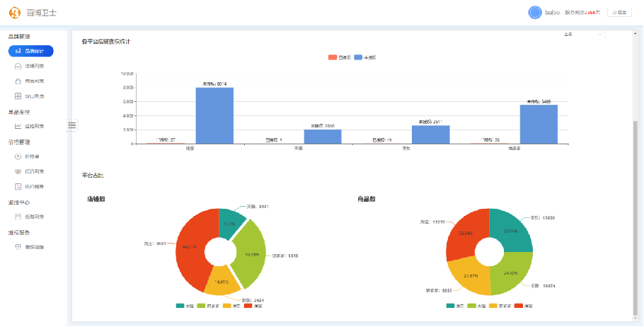This screenshot has width=644, height=327.
Task: Open 监控列表 via its line-chart icon
Action: click(x=18, y=127)
